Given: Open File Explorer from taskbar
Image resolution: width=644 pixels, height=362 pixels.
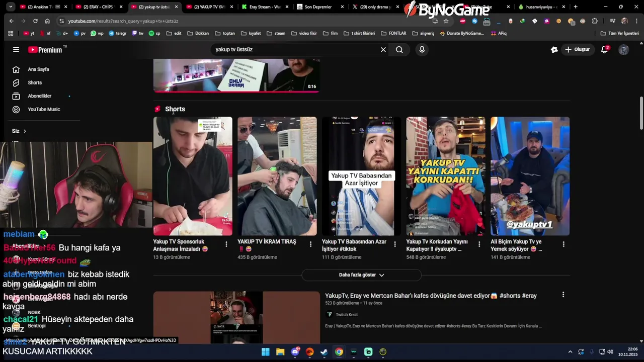Looking at the screenshot, I should pos(280,352).
